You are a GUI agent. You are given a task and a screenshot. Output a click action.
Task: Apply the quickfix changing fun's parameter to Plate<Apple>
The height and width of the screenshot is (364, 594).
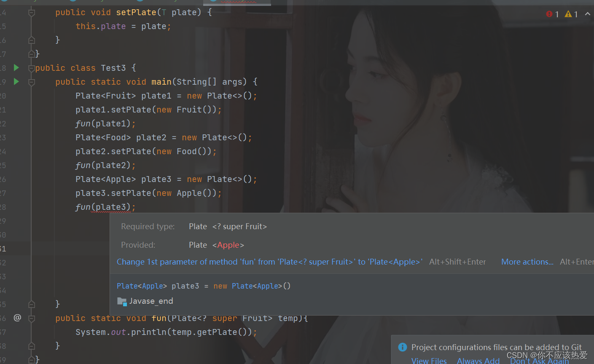point(270,262)
